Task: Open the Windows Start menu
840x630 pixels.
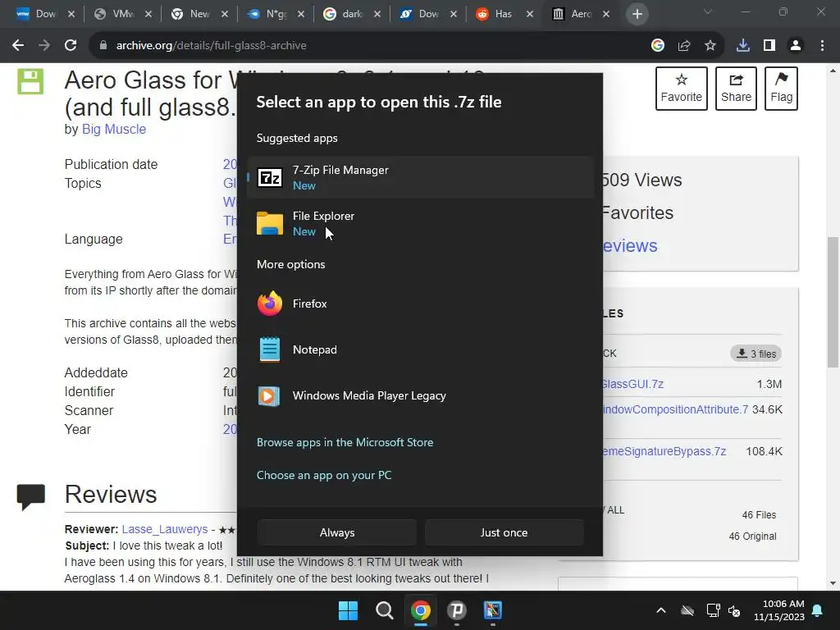Action: coord(348,610)
